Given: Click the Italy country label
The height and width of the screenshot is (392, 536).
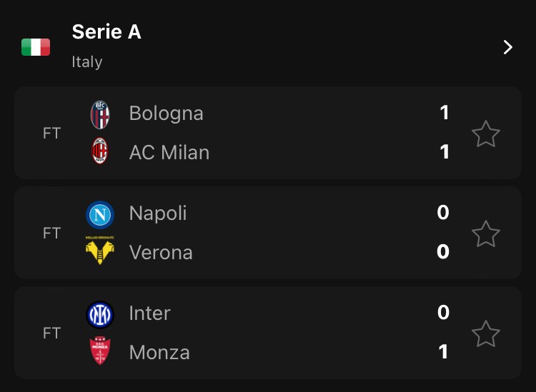Looking at the screenshot, I should 87,62.
